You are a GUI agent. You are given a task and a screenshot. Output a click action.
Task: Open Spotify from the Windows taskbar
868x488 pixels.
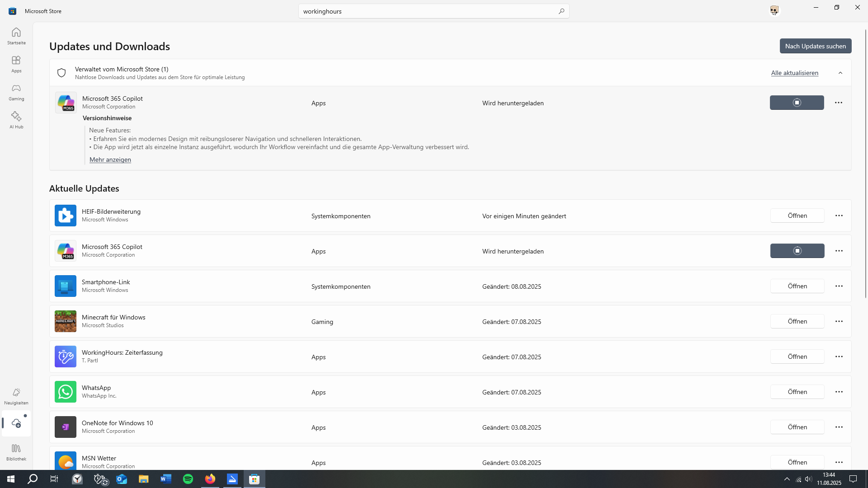tap(188, 479)
